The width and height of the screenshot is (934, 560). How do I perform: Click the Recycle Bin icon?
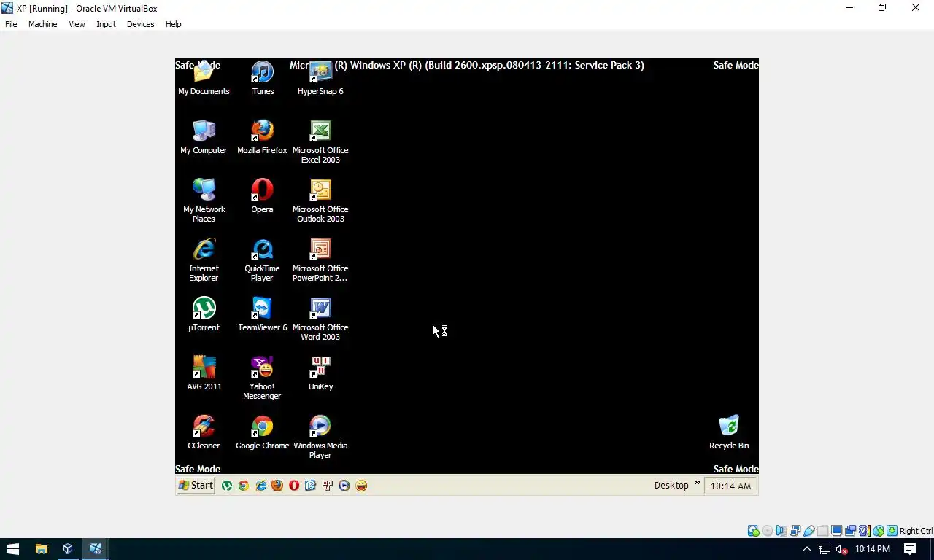(729, 432)
